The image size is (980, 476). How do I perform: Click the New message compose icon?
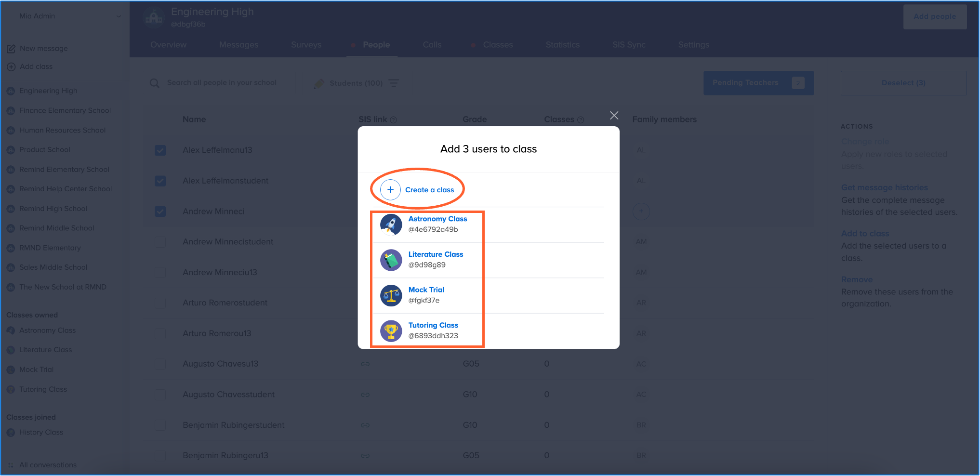click(x=11, y=49)
